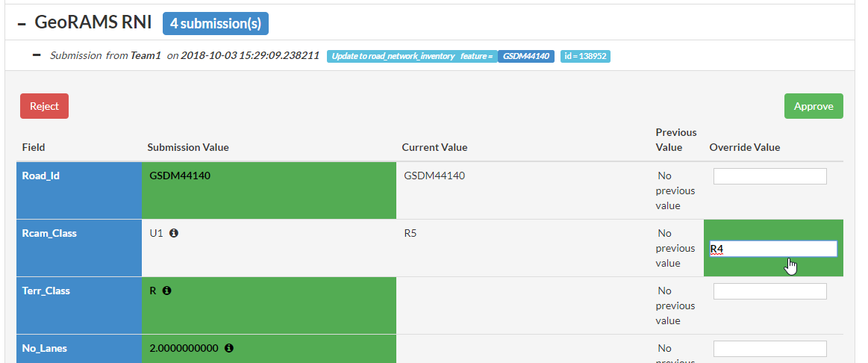Focus Rcam_Class override field containing R4
868x363 pixels.
pyautogui.click(x=773, y=249)
